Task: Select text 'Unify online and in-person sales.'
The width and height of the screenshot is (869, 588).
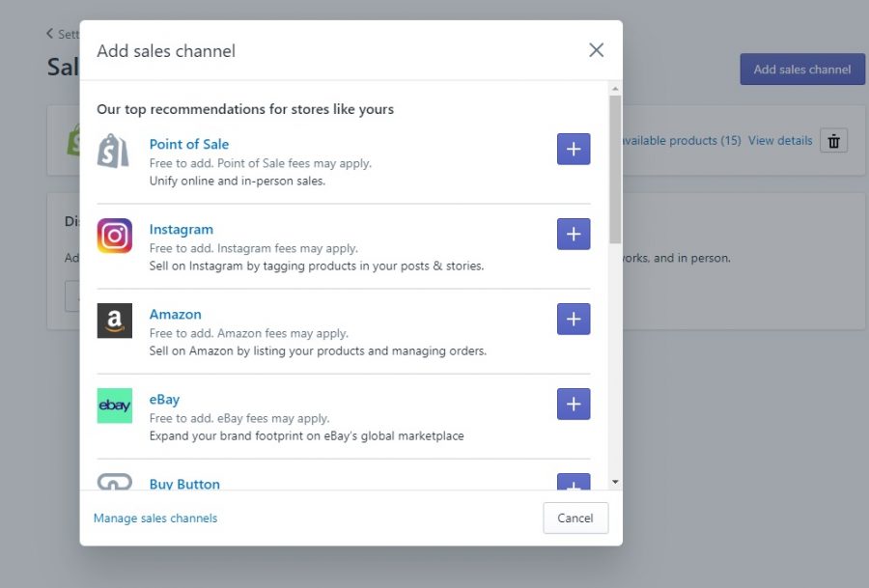Action: [x=238, y=182]
